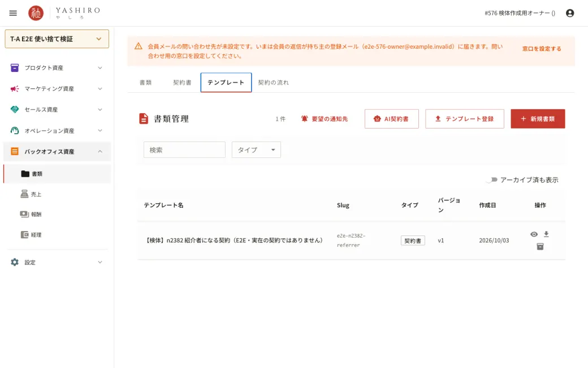The image size is (588, 368).
Task: Click the money icon beside 報酬
Action: tap(24, 214)
